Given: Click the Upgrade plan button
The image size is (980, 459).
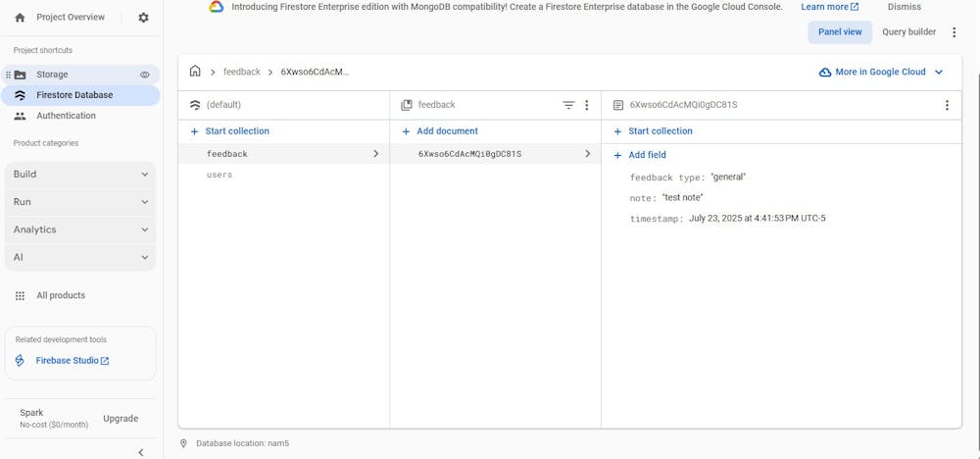Looking at the screenshot, I should point(121,419).
